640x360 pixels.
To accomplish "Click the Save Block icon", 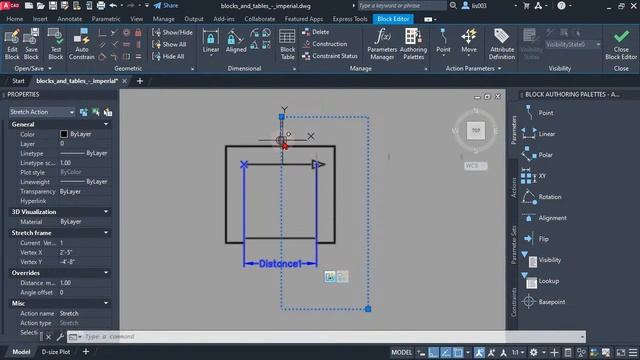I will (31, 44).
